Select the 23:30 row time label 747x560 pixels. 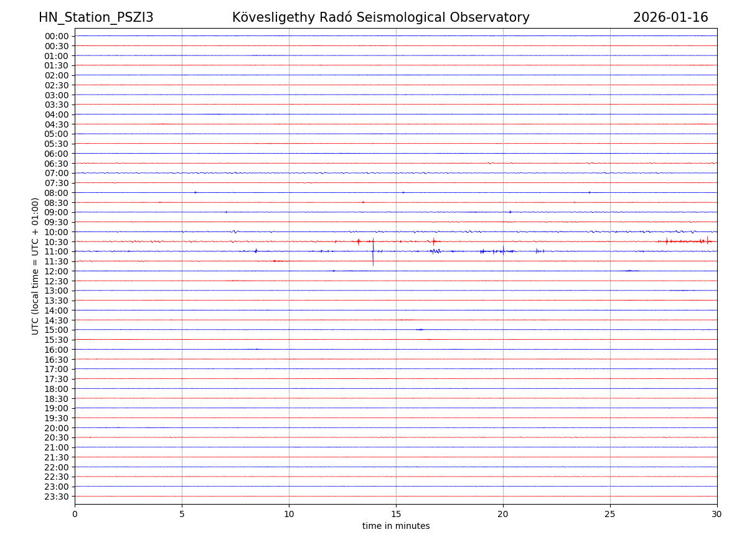pyautogui.click(x=57, y=497)
